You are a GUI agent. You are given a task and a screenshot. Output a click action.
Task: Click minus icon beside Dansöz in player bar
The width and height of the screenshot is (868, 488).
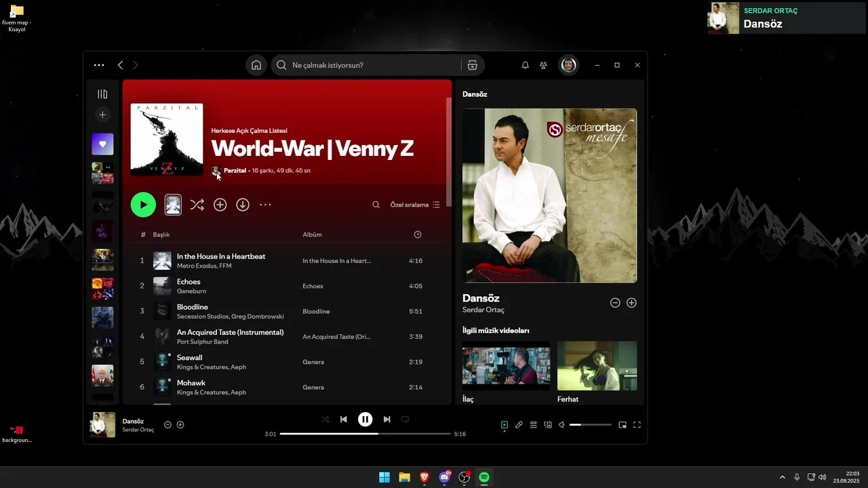167,425
